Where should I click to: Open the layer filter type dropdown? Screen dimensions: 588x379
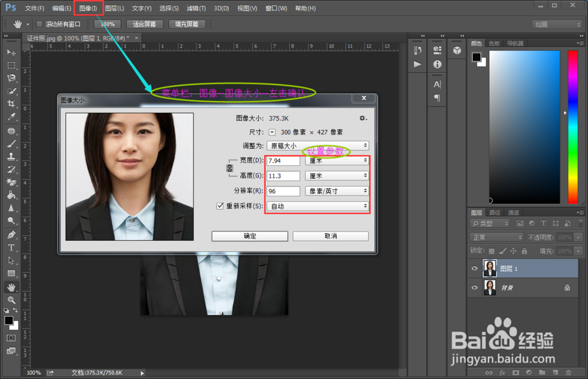tap(489, 223)
